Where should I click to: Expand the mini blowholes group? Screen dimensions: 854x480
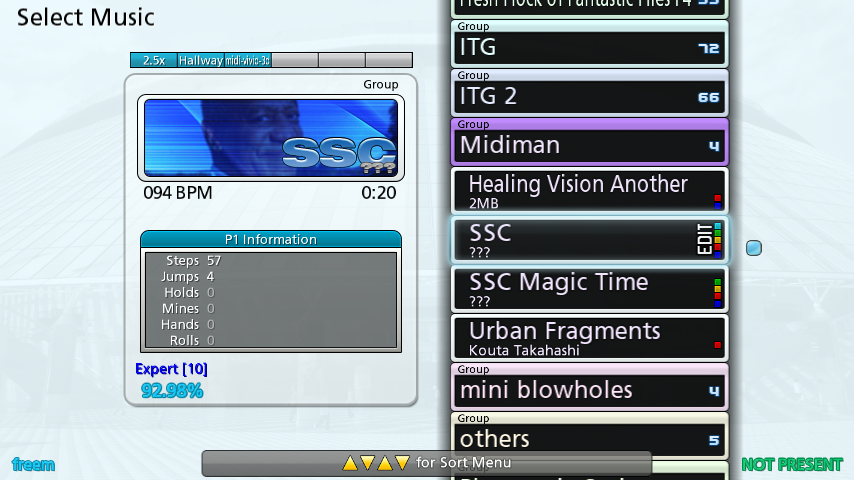click(x=589, y=387)
